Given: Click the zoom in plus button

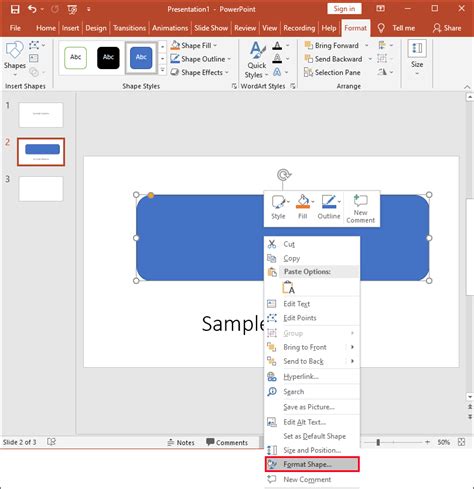Looking at the screenshot, I should click(x=427, y=442).
